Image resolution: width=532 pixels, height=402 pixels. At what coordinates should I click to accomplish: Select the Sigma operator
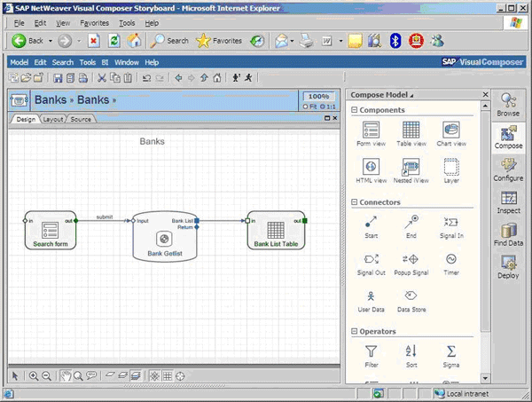451,357
